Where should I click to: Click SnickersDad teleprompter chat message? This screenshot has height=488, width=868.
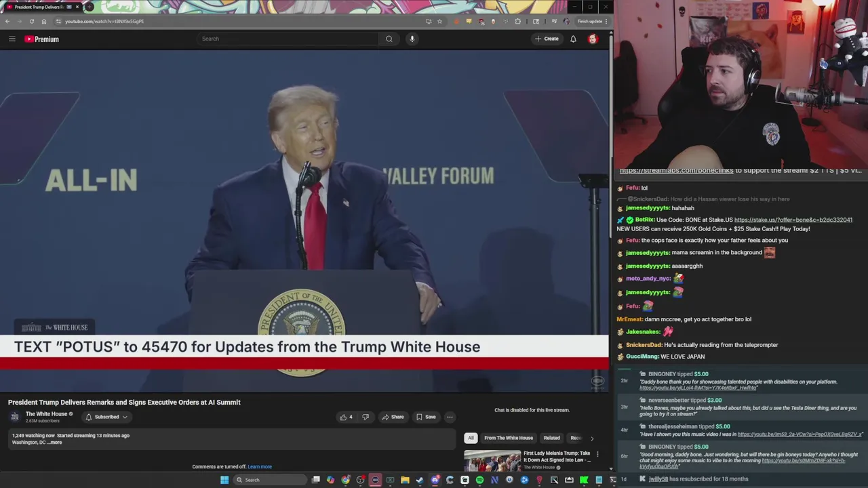[x=698, y=345]
